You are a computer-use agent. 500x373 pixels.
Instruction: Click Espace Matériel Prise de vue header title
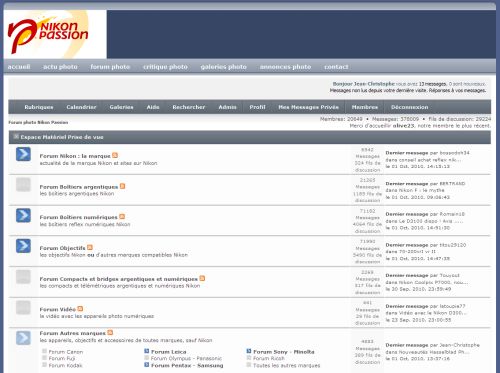coord(62,137)
